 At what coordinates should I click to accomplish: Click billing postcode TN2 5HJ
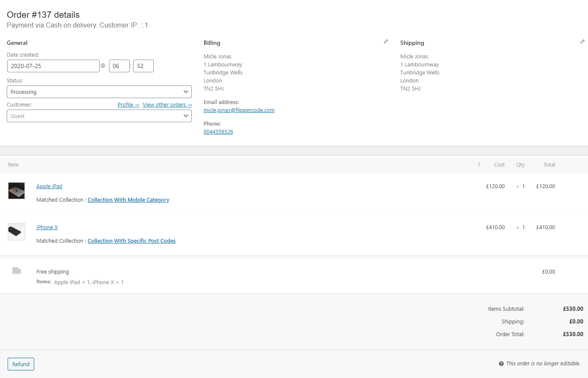click(x=213, y=89)
